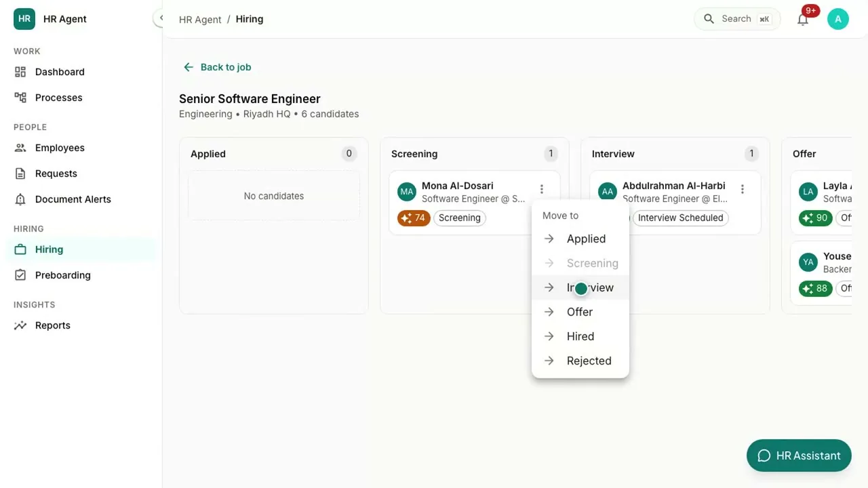Select Rejected in the Move to menu
The height and width of the screenshot is (488, 868).
(580, 361)
